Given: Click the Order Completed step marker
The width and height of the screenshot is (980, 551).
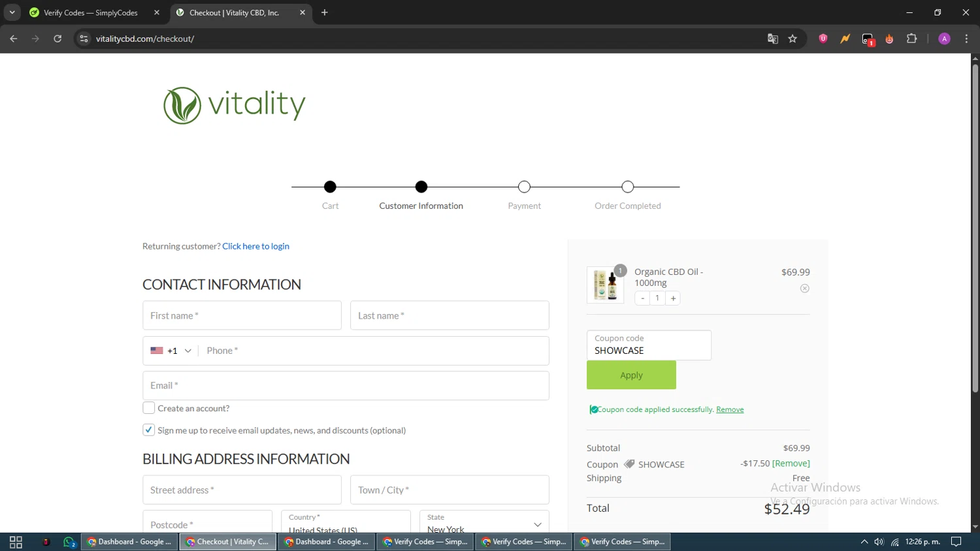Looking at the screenshot, I should tap(628, 187).
